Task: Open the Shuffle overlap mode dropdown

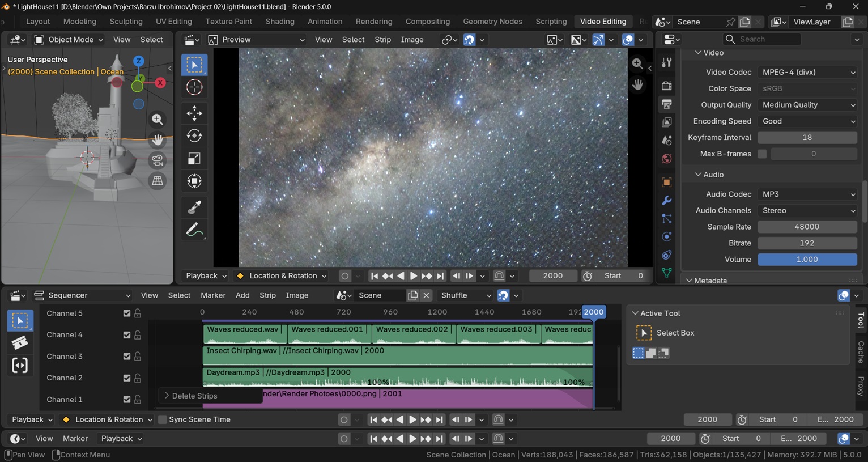Action: point(465,295)
